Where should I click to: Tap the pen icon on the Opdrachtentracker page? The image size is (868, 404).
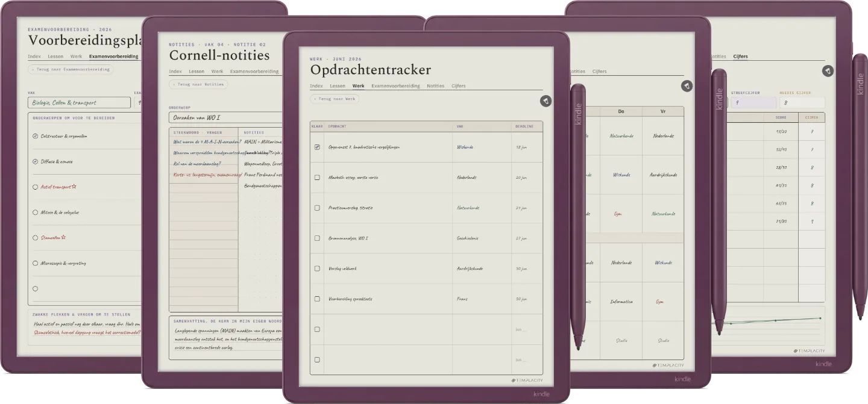(x=546, y=101)
